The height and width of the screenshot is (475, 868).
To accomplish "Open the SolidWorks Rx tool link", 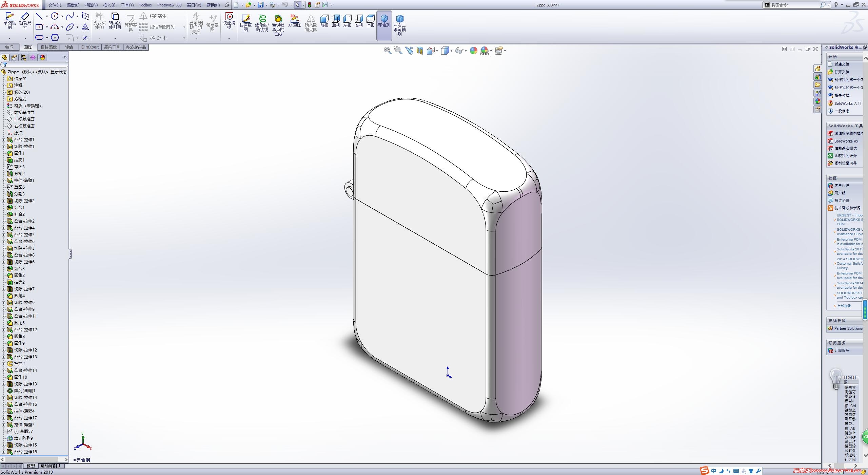I will tap(846, 141).
